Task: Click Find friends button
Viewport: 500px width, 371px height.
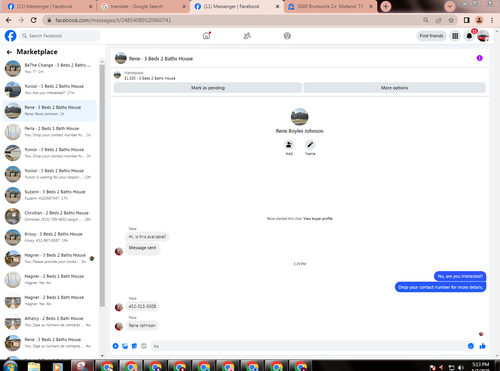Action: click(x=431, y=36)
